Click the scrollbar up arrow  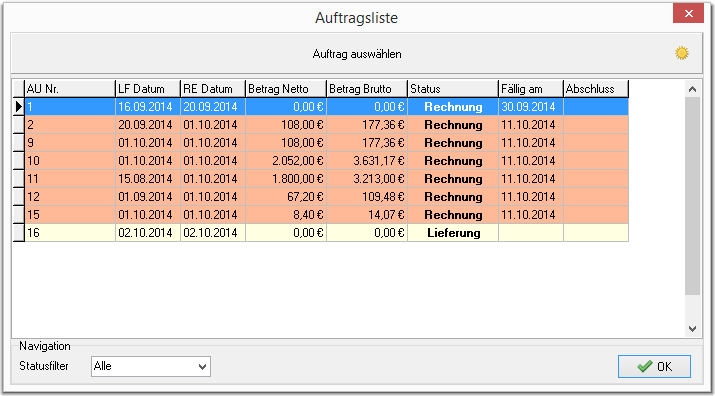point(692,89)
